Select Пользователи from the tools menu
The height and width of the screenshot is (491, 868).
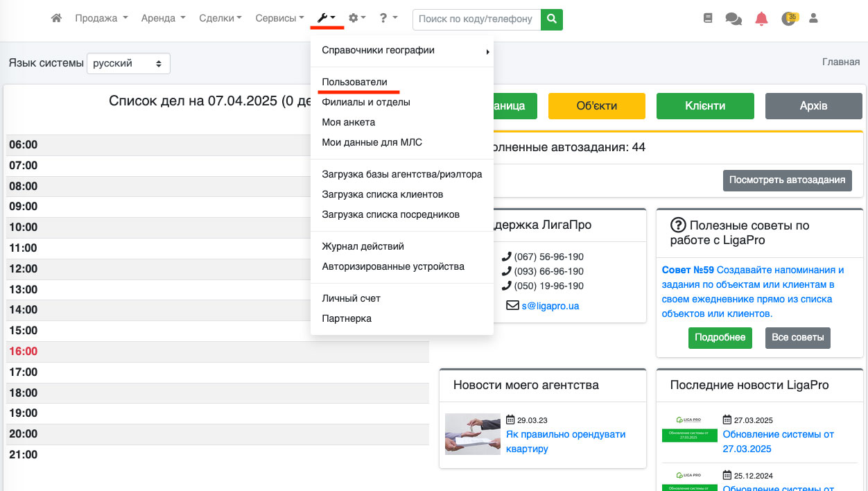click(354, 82)
